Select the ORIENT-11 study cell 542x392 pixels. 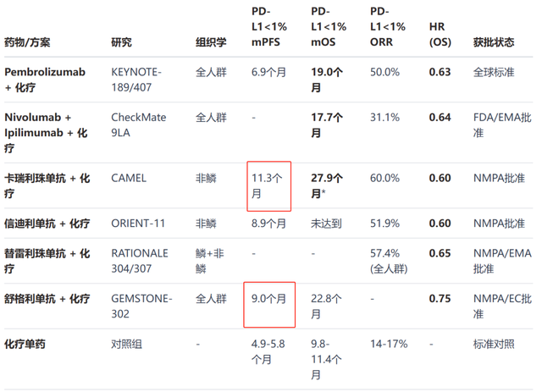click(x=136, y=224)
